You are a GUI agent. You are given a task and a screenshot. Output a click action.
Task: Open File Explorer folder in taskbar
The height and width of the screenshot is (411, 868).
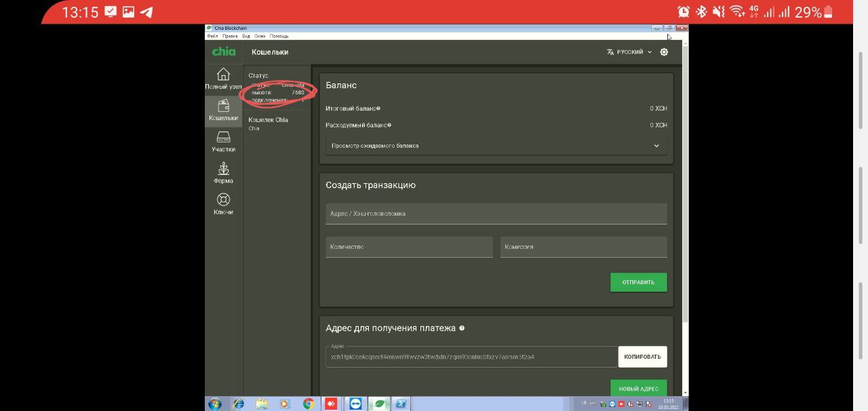coord(262,404)
